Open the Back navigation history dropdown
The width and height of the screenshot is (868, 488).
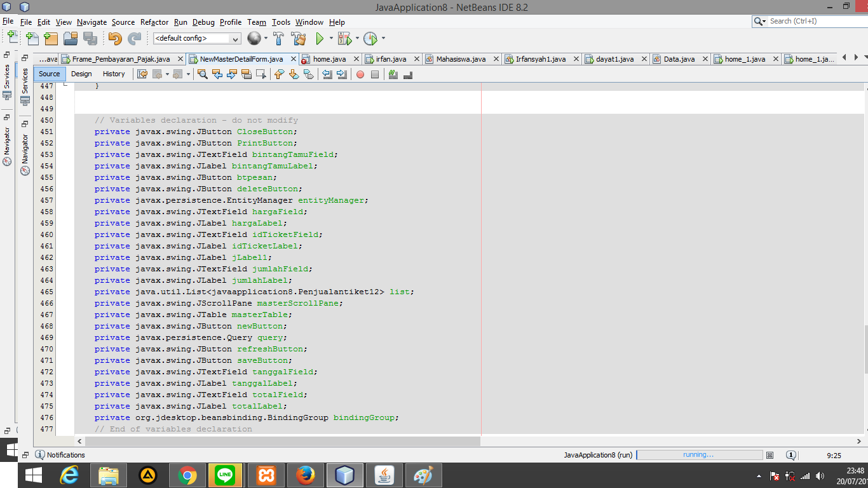(x=166, y=74)
